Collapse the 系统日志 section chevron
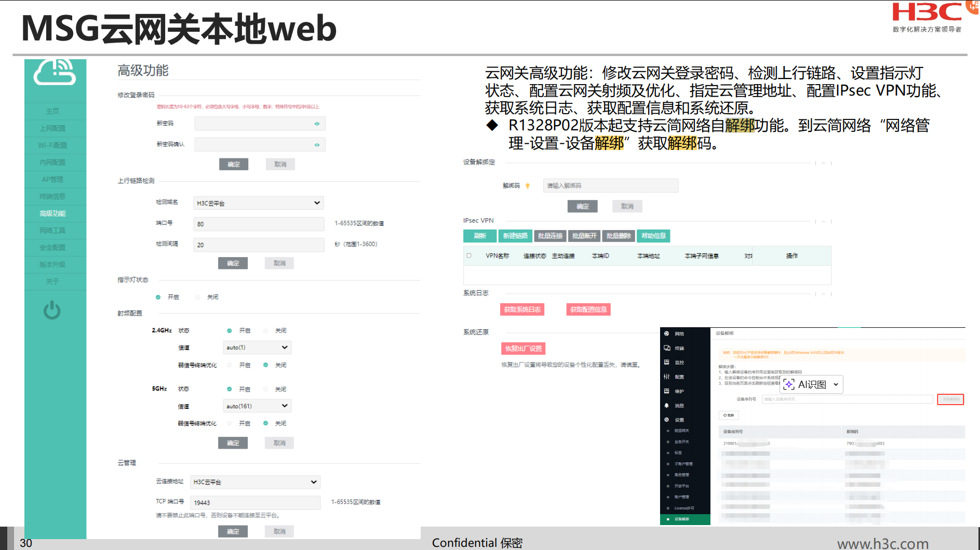Viewport: 980px width, 550px height. tap(823, 294)
